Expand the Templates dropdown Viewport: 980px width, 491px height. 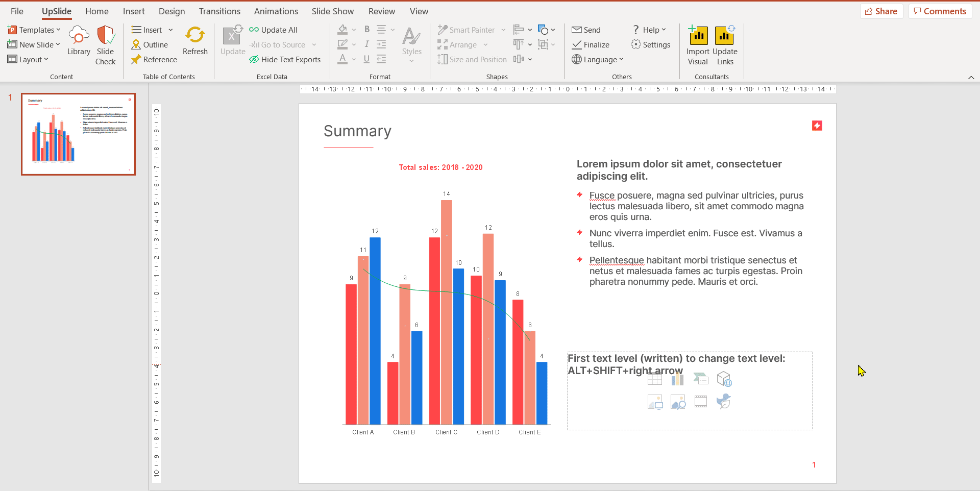tap(34, 30)
